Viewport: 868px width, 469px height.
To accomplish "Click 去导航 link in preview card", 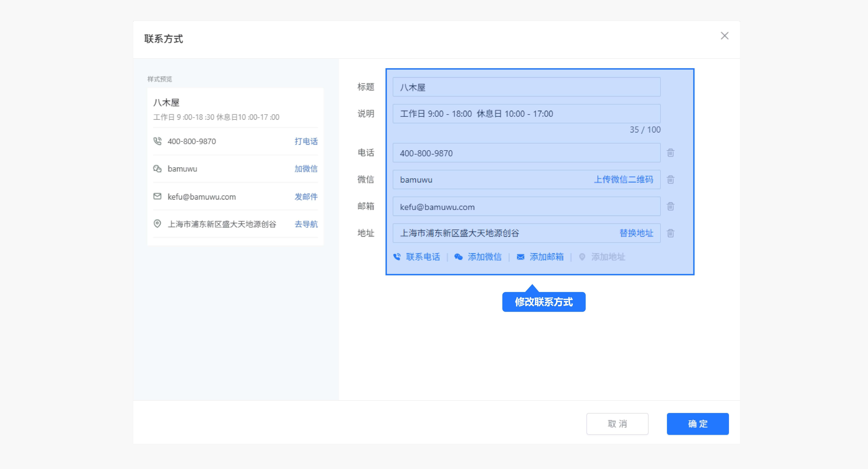I will click(x=306, y=224).
